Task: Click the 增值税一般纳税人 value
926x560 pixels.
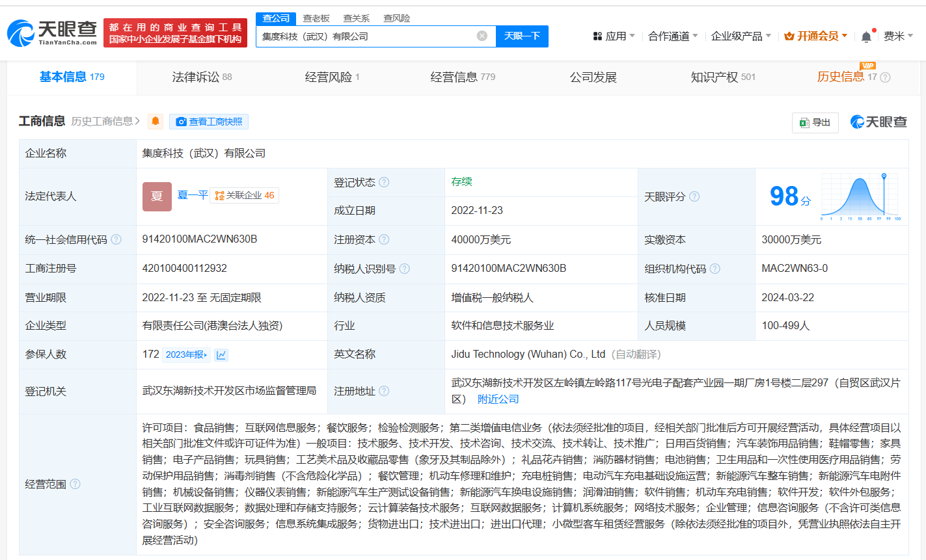Action: [492, 297]
